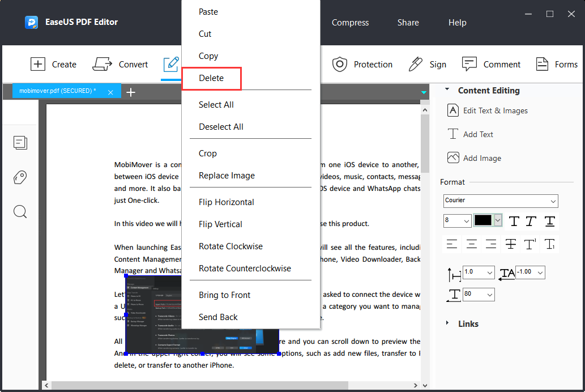This screenshot has height=392, width=585.
Task: Add a new tab with the plus icon
Action: [131, 92]
